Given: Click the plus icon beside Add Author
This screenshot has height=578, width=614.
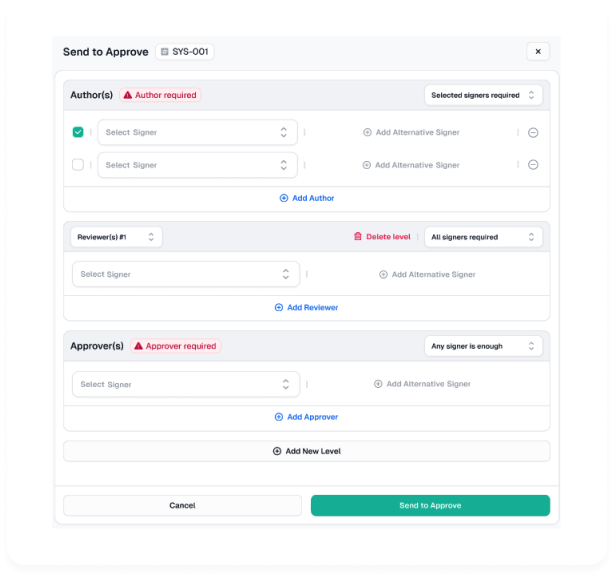Looking at the screenshot, I should [284, 198].
